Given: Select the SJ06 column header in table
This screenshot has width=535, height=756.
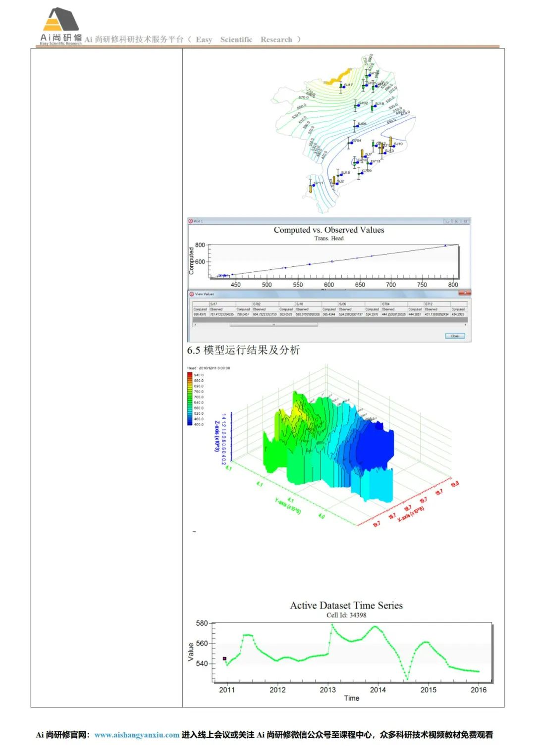Looking at the screenshot, I should pyautogui.click(x=351, y=304).
